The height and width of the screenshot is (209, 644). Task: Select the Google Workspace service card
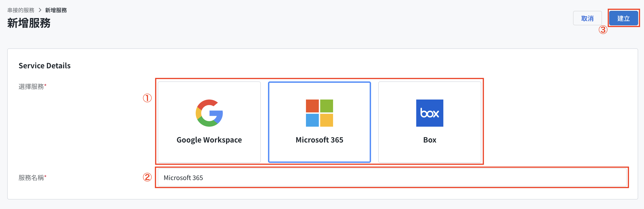click(x=209, y=122)
